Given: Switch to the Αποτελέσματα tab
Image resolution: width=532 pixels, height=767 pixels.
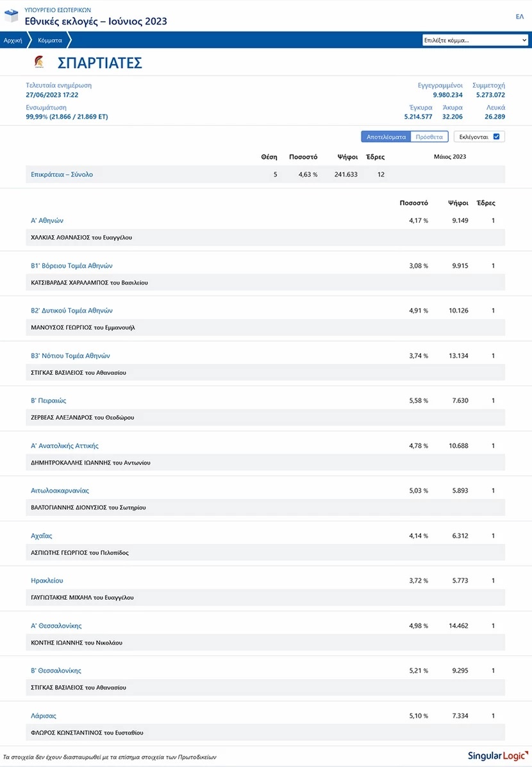Looking at the screenshot, I should (386, 136).
